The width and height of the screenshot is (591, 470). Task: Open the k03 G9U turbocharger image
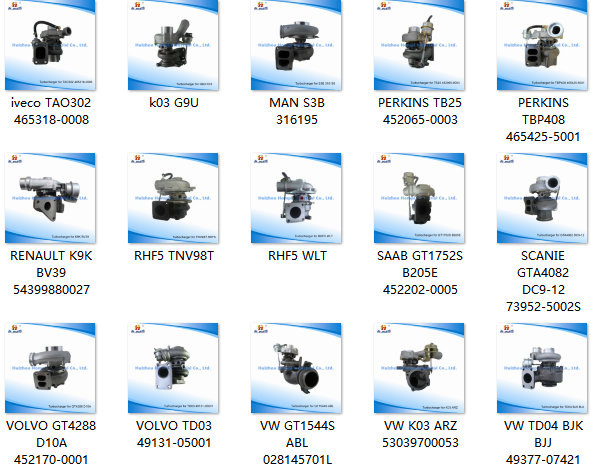click(x=173, y=45)
